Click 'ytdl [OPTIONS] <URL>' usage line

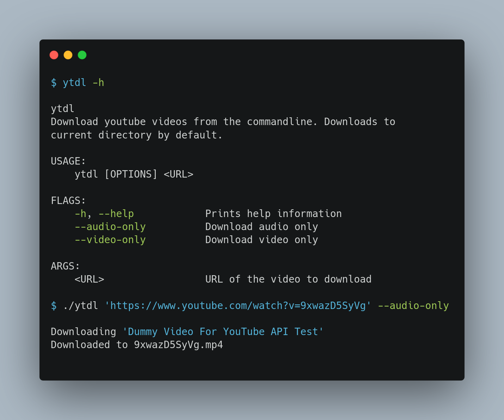click(x=134, y=174)
